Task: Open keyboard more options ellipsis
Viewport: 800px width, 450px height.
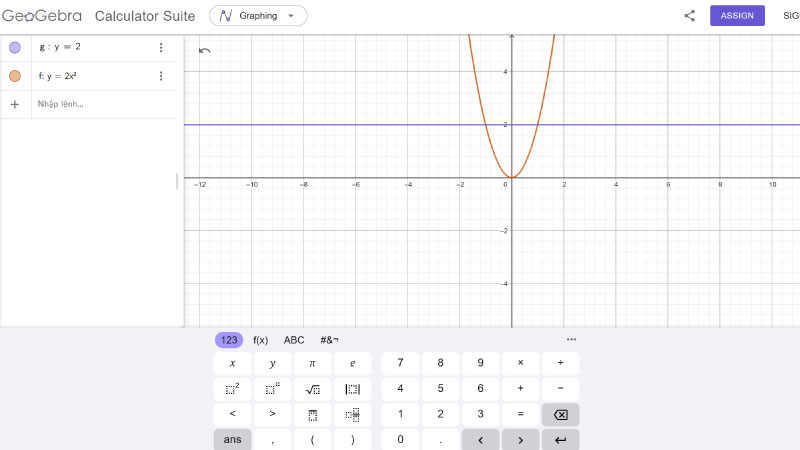Action: [571, 340]
